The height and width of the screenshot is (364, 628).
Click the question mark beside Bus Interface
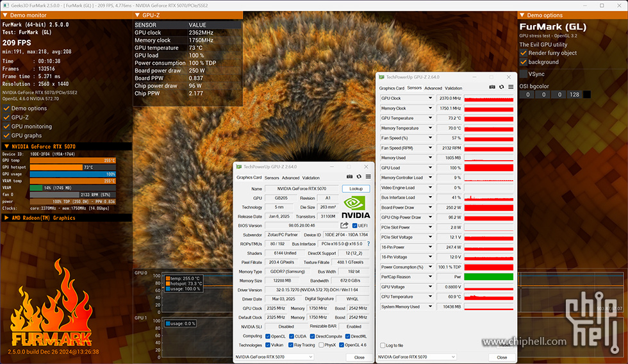tap(368, 244)
